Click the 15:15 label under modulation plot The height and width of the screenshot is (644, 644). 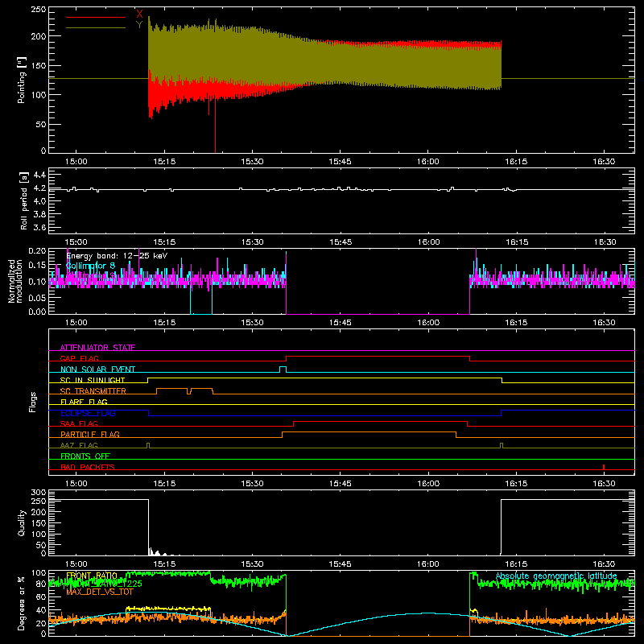164,323
